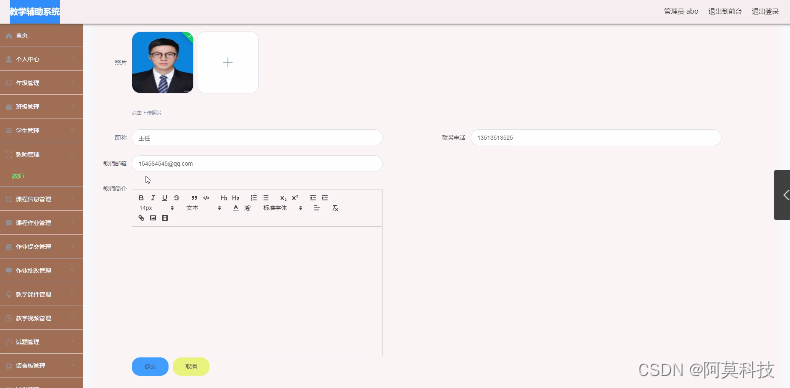Image resolution: width=790 pixels, height=388 pixels.
Task: Focus the contact phone number field
Action: 596,138
